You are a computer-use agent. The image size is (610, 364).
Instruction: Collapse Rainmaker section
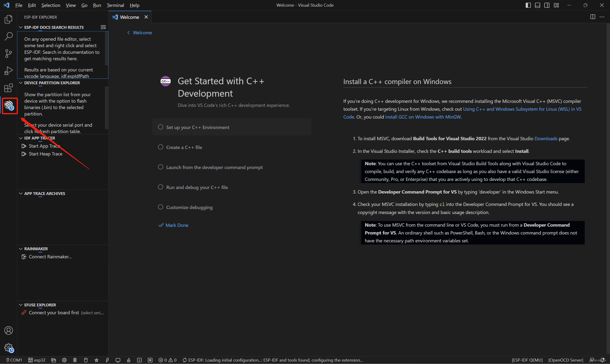(x=21, y=249)
